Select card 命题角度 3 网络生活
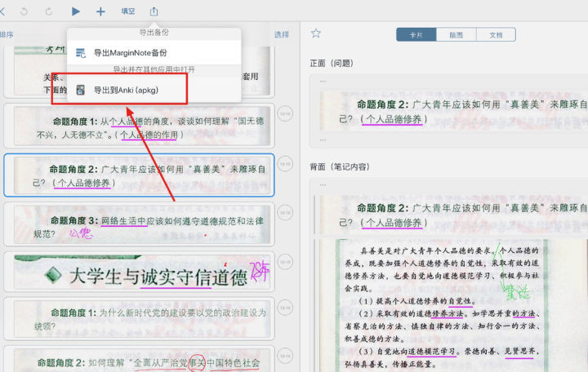This screenshot has width=588, height=372. [139, 224]
